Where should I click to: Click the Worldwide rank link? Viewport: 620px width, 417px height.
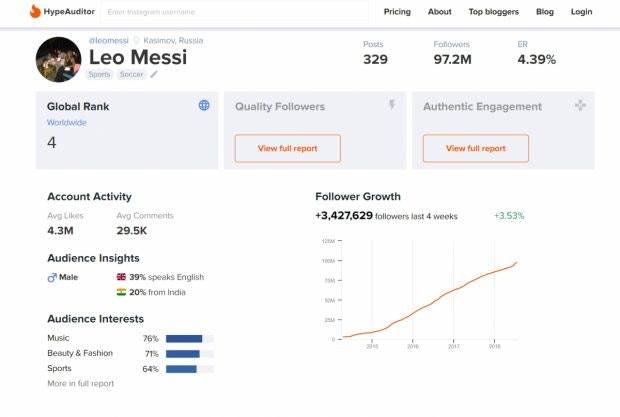tap(66, 123)
